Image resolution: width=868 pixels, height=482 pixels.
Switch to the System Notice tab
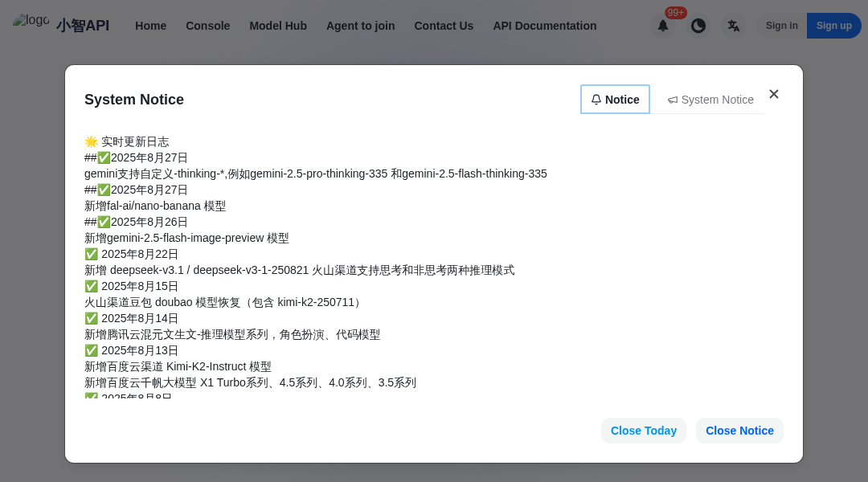click(x=710, y=100)
